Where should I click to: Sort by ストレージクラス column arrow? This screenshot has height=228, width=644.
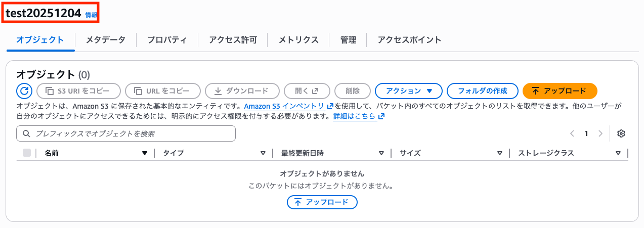(618, 153)
